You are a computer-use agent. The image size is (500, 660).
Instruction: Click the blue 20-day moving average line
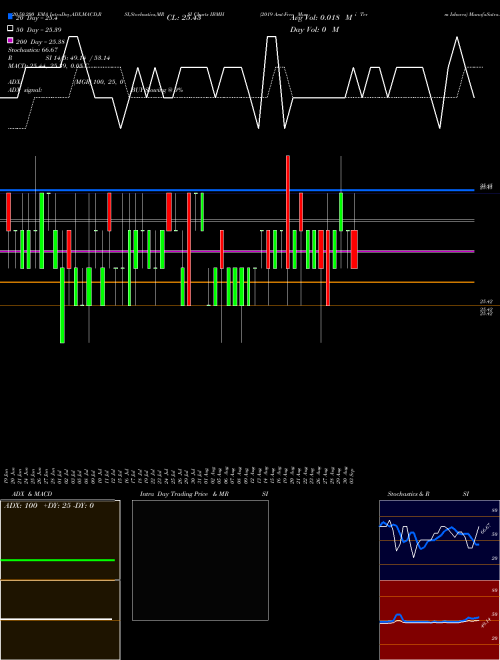click(237, 190)
